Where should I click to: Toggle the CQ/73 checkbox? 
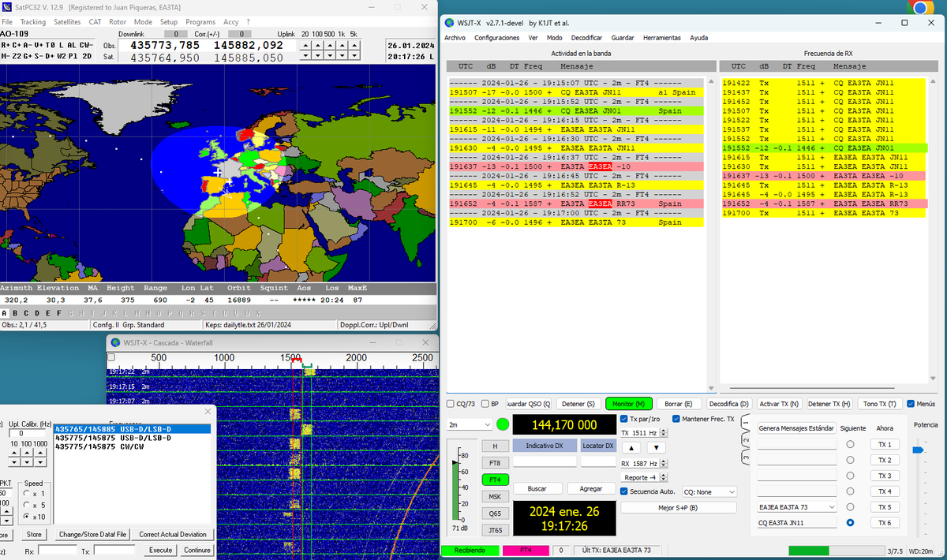(451, 404)
